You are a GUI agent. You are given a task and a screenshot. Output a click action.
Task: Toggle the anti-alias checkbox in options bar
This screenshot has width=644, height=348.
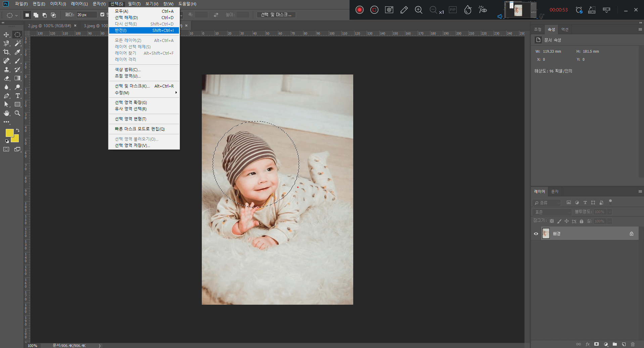coord(102,14)
